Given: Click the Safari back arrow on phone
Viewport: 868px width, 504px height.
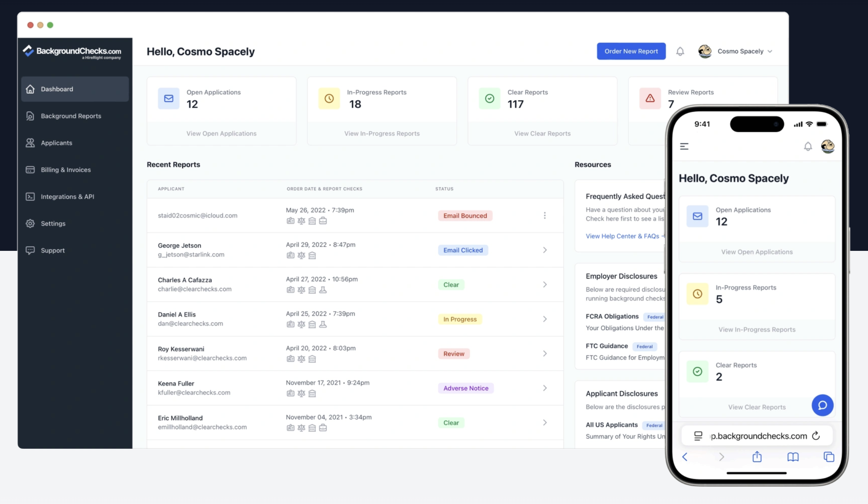Looking at the screenshot, I should [x=685, y=457].
